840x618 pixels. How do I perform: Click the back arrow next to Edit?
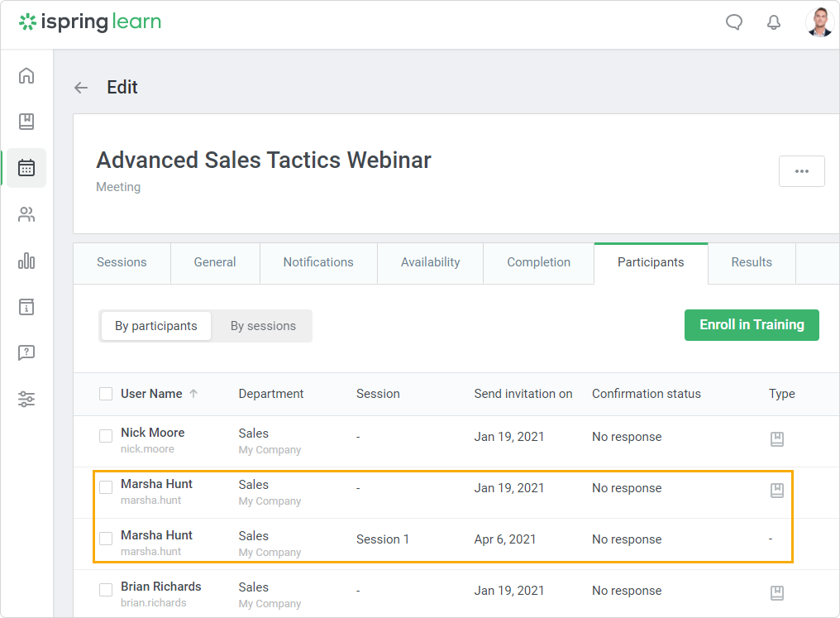click(81, 88)
